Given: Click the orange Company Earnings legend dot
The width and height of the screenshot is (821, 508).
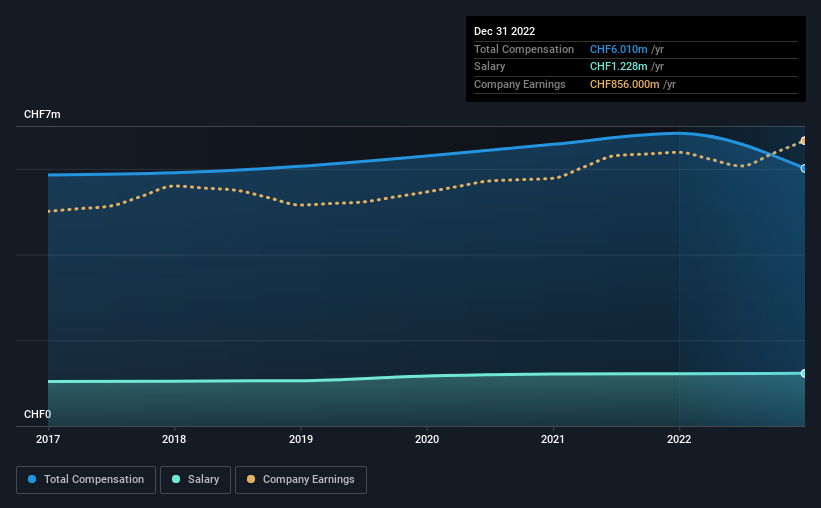Looking at the screenshot, I should coord(251,479).
